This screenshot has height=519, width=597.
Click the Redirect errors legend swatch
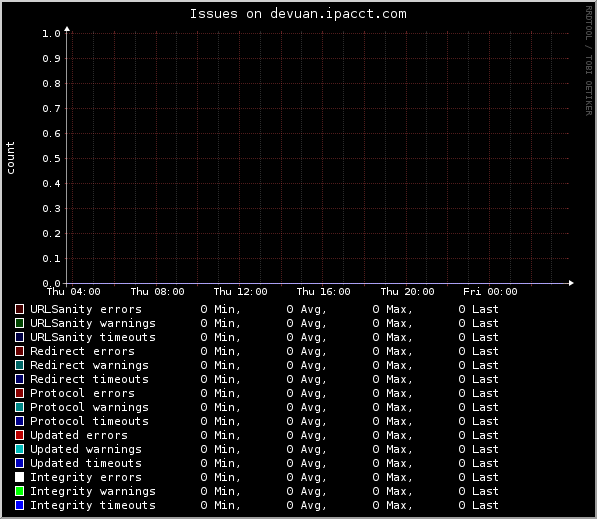coord(19,351)
